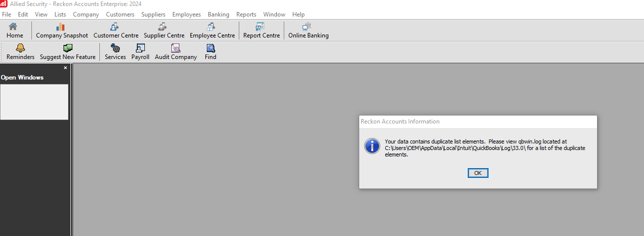Open the Banking menu
644x236 pixels.
(x=218, y=14)
